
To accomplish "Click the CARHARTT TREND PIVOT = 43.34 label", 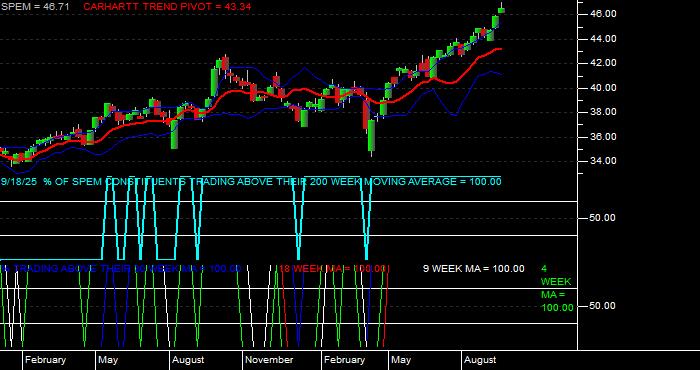I will point(167,7).
